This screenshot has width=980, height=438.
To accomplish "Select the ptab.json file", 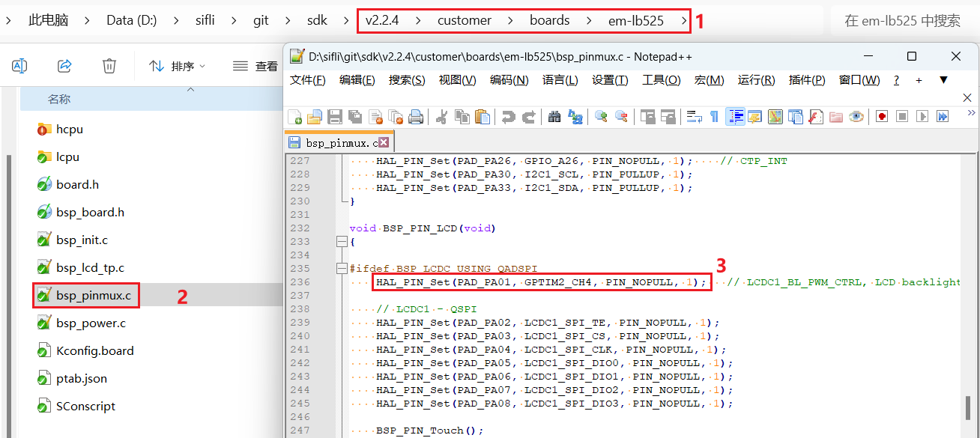I will click(82, 379).
